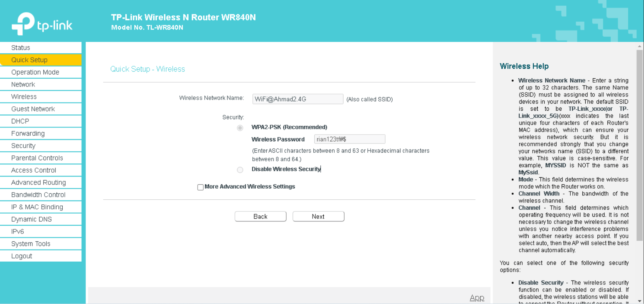Click the Wireless Help heading

tap(524, 66)
